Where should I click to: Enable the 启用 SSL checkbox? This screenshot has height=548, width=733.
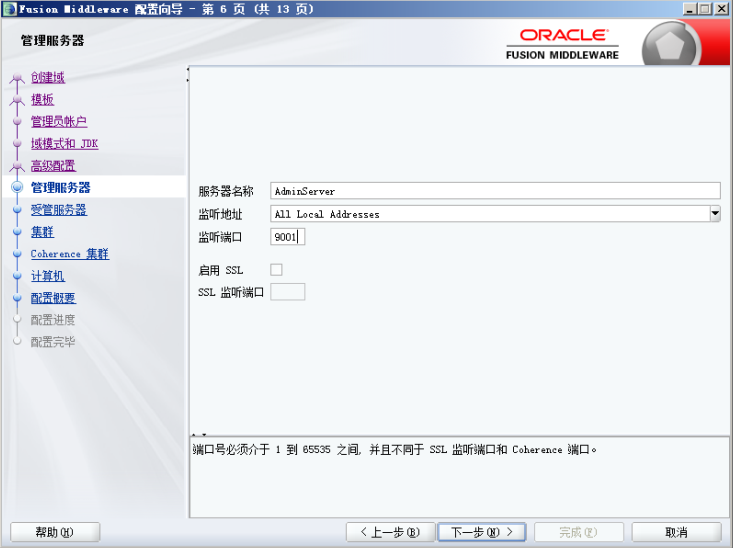pos(277,270)
